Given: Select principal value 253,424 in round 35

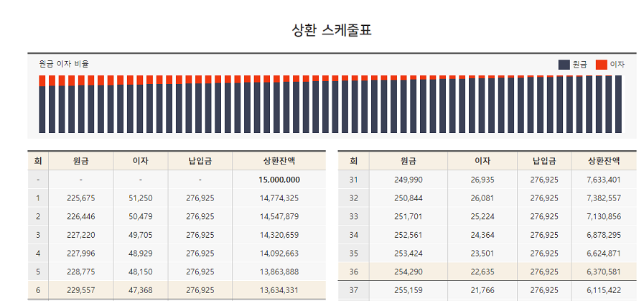Looking at the screenshot, I should (409, 254).
